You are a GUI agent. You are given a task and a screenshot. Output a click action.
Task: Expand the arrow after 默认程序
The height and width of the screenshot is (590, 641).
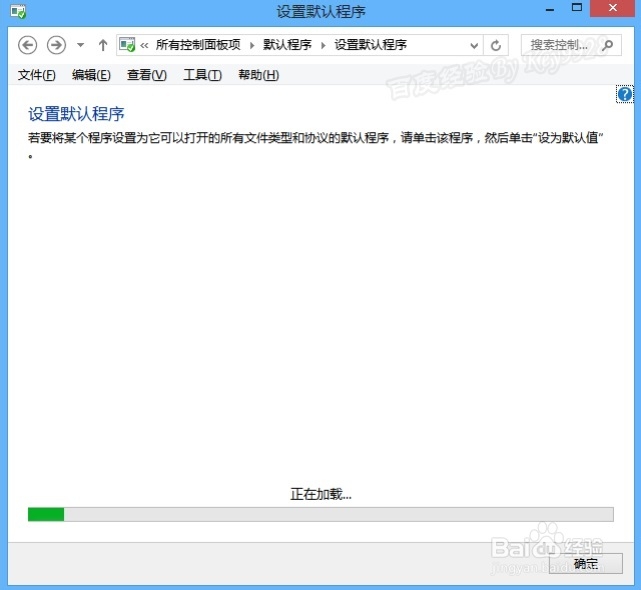(x=323, y=45)
